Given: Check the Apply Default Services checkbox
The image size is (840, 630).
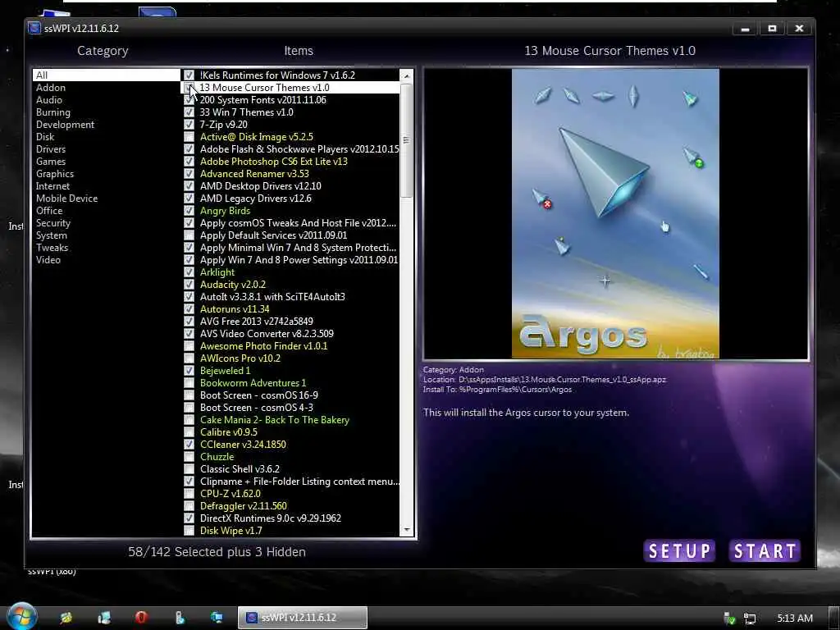Looking at the screenshot, I should point(189,235).
